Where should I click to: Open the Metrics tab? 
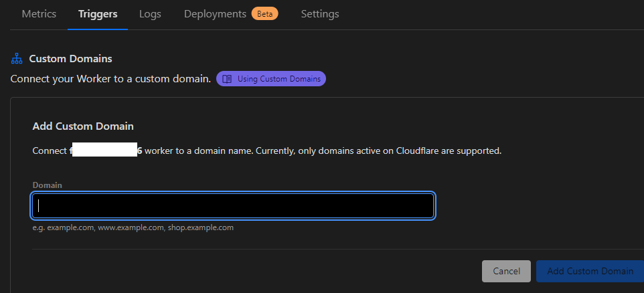tap(39, 13)
